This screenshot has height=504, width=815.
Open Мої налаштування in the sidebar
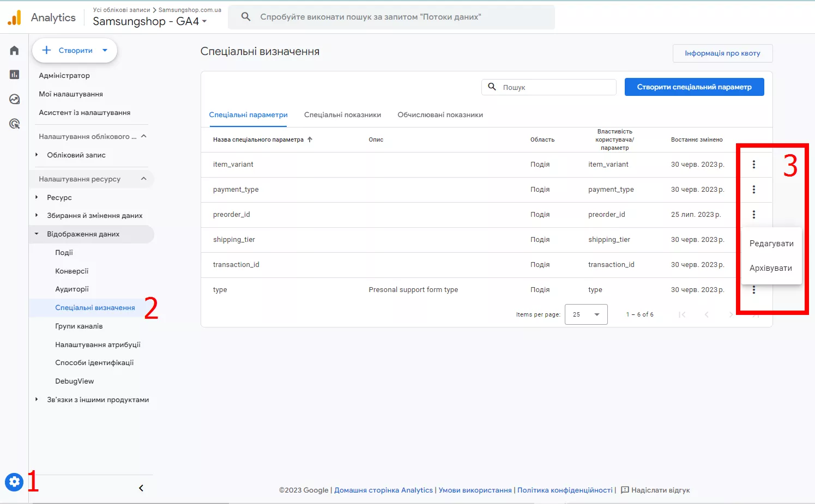[71, 94]
